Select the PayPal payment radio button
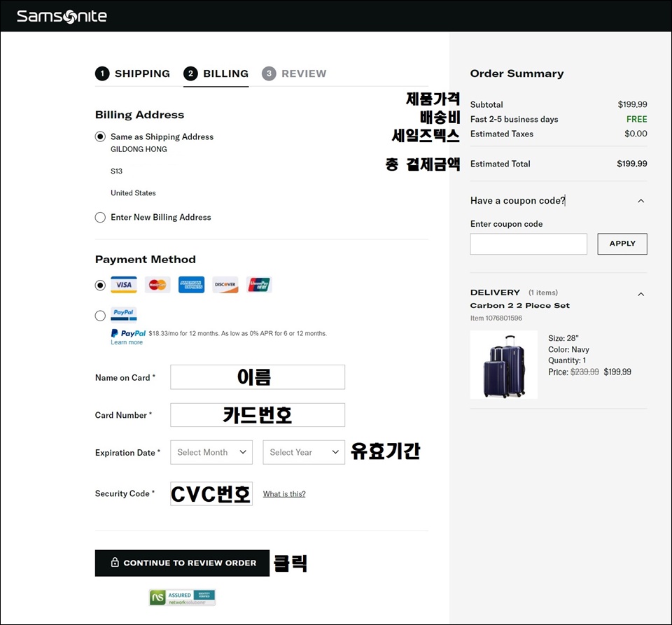The width and height of the screenshot is (672, 625). pos(100,316)
